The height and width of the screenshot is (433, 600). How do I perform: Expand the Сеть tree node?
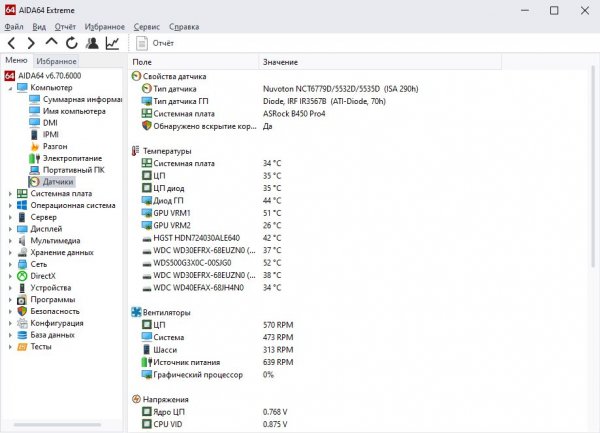point(10,265)
